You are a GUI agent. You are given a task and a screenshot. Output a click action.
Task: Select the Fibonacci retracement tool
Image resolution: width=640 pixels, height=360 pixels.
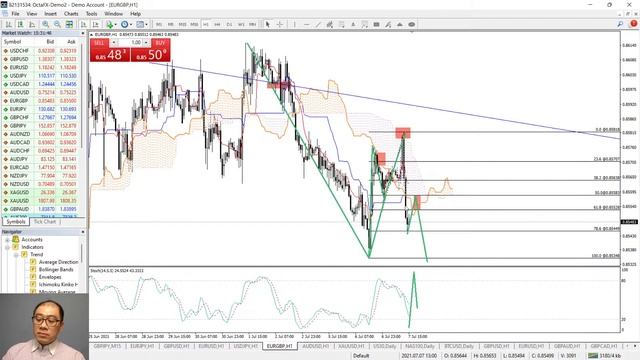click(x=341, y=24)
